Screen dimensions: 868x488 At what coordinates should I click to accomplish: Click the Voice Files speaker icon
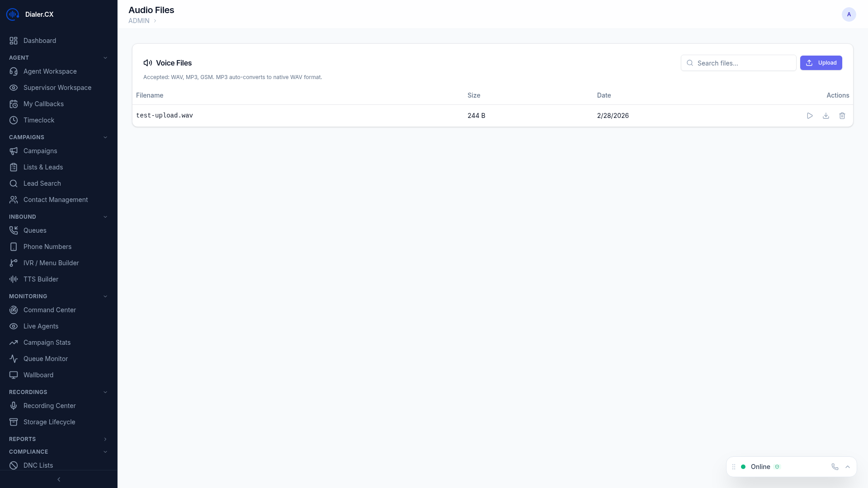pyautogui.click(x=147, y=63)
